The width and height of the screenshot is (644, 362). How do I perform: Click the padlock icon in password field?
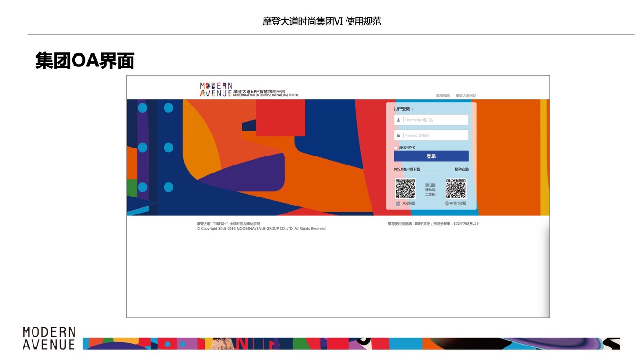pyautogui.click(x=398, y=135)
